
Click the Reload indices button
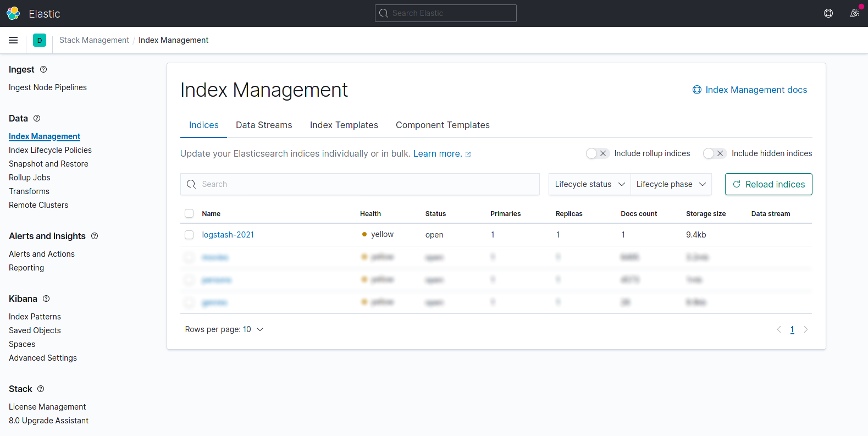point(769,184)
